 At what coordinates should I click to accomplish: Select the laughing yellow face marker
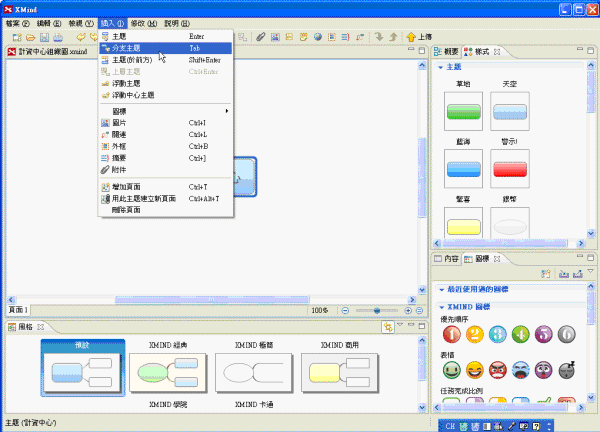tap(474, 370)
